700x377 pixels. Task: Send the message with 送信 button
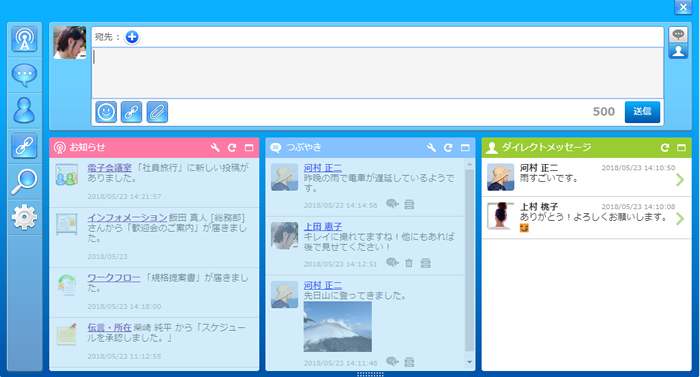point(642,112)
